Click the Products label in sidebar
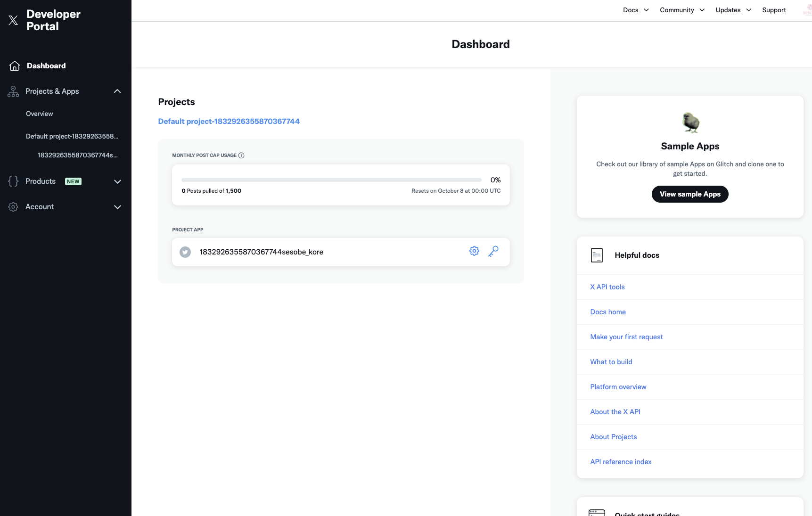Image resolution: width=812 pixels, height=516 pixels. [41, 181]
